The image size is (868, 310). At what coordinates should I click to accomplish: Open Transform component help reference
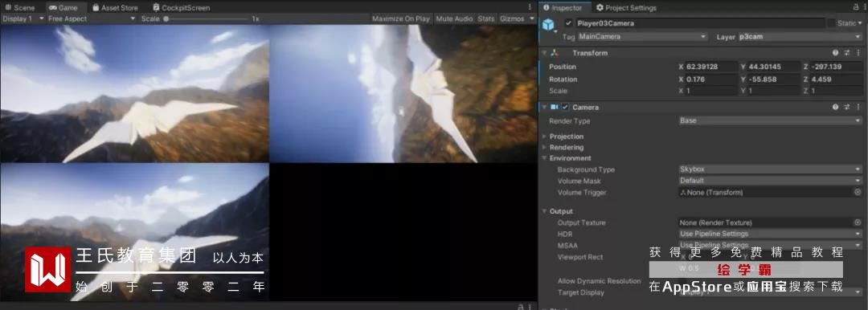click(x=836, y=53)
